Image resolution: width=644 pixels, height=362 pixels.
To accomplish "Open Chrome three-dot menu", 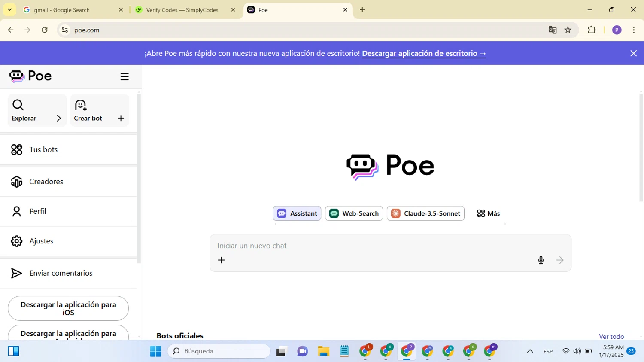I will click(x=634, y=30).
